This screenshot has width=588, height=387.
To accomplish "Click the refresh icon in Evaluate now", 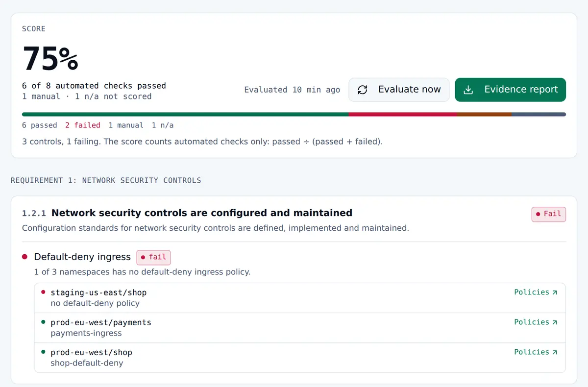I will click(363, 90).
